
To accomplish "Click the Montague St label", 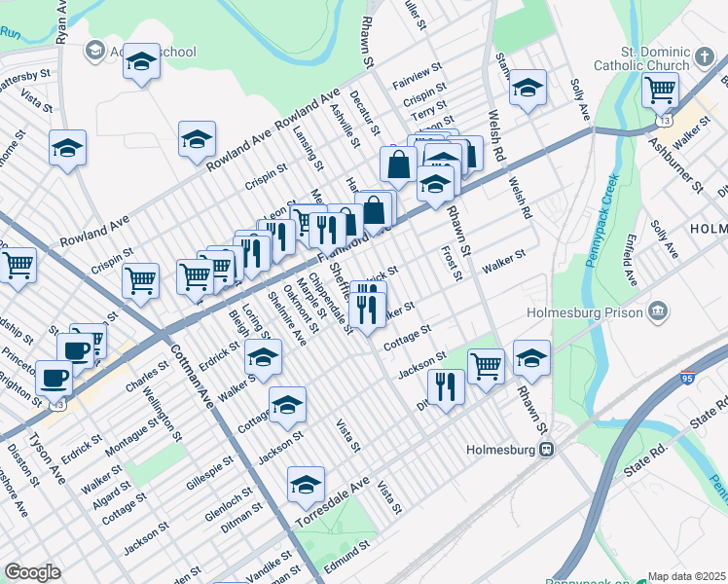I will [131, 437].
